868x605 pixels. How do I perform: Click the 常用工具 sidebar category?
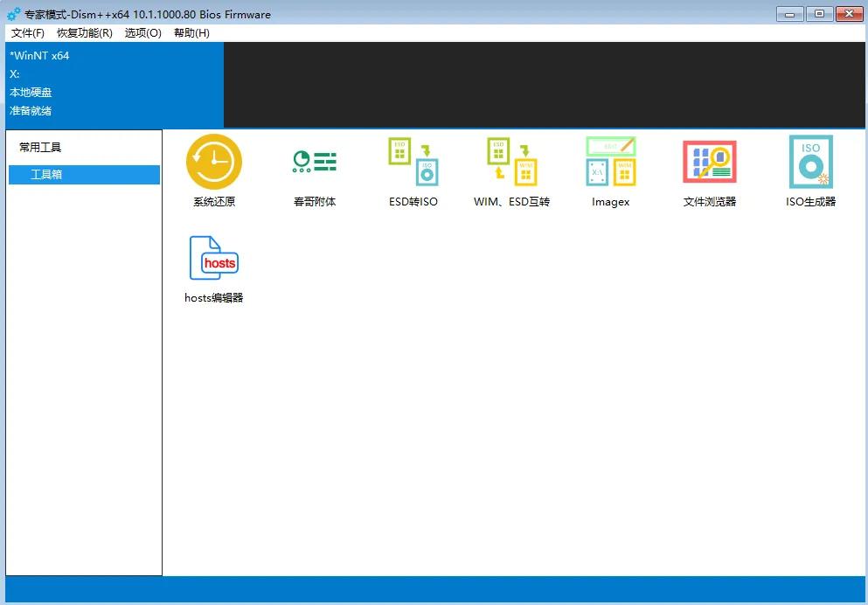40,148
